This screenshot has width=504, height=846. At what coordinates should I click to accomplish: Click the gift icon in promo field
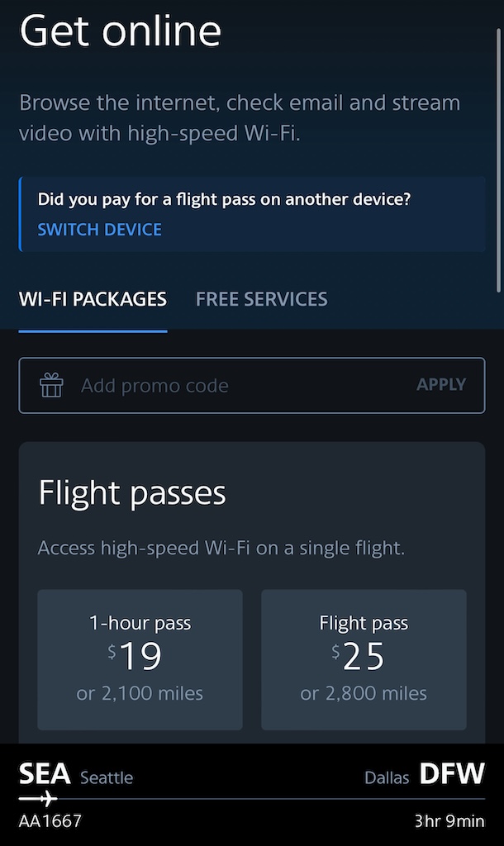tap(51, 385)
